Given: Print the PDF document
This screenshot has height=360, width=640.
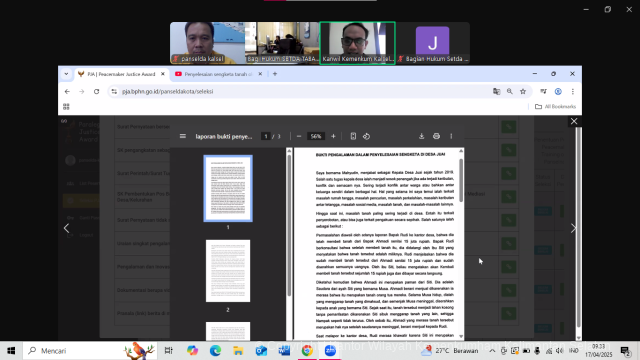Looking at the screenshot, I should tap(436, 136).
